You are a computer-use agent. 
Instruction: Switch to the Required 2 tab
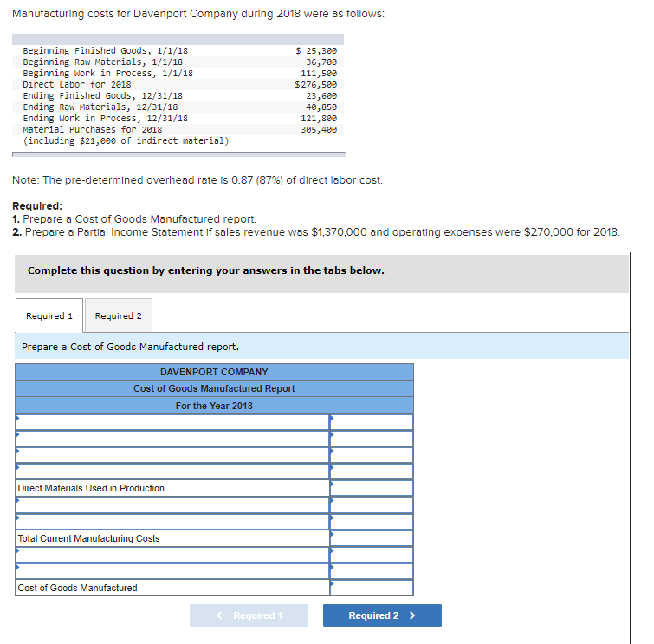click(119, 315)
